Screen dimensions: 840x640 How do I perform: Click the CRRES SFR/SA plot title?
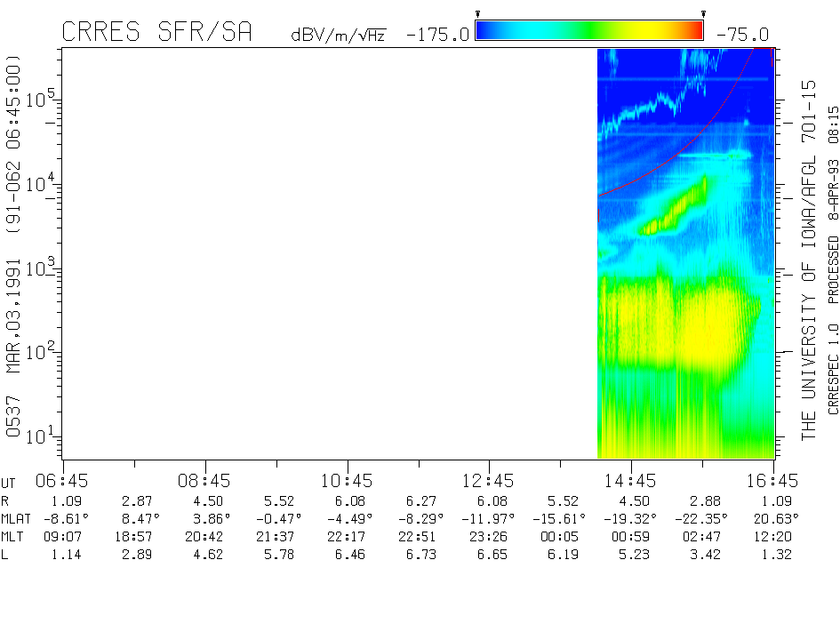coord(156,32)
